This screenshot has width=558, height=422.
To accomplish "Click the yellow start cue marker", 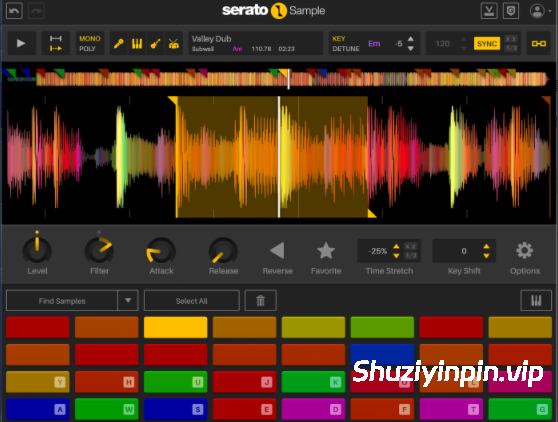I will click(x=173, y=101).
